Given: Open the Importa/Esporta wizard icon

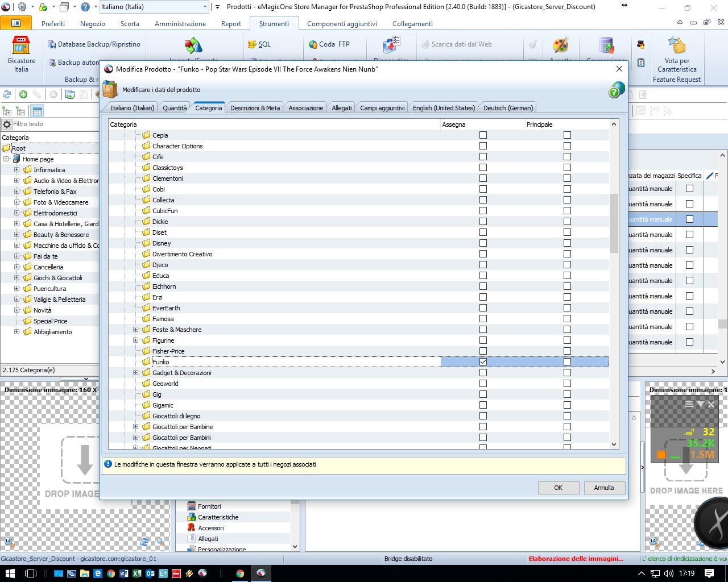Looking at the screenshot, I should coord(193,46).
